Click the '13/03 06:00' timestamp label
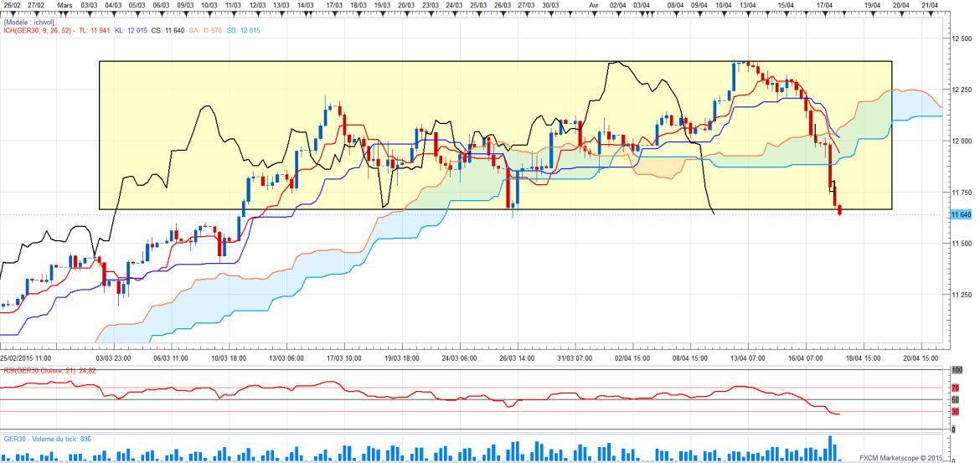The image size is (980, 463). (x=286, y=358)
